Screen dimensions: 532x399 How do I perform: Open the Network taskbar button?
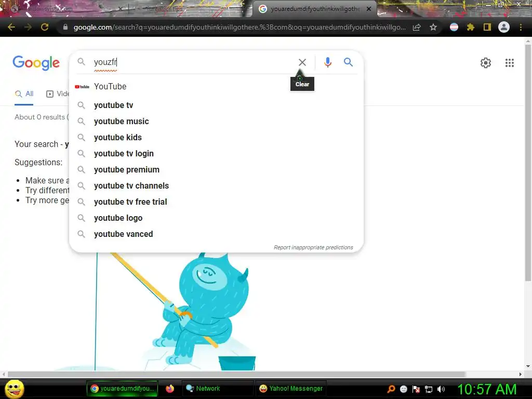tap(218, 389)
